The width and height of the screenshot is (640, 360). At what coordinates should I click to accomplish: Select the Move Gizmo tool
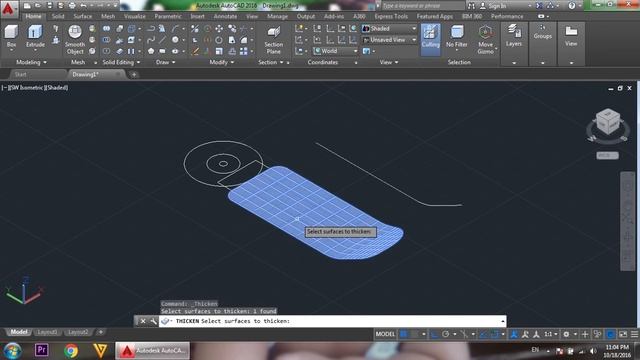coord(485,40)
